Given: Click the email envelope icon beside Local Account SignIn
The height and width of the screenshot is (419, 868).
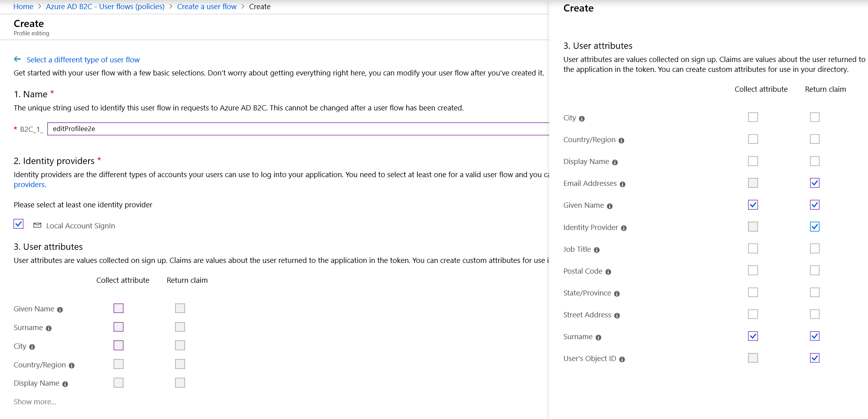Looking at the screenshot, I should [37, 225].
